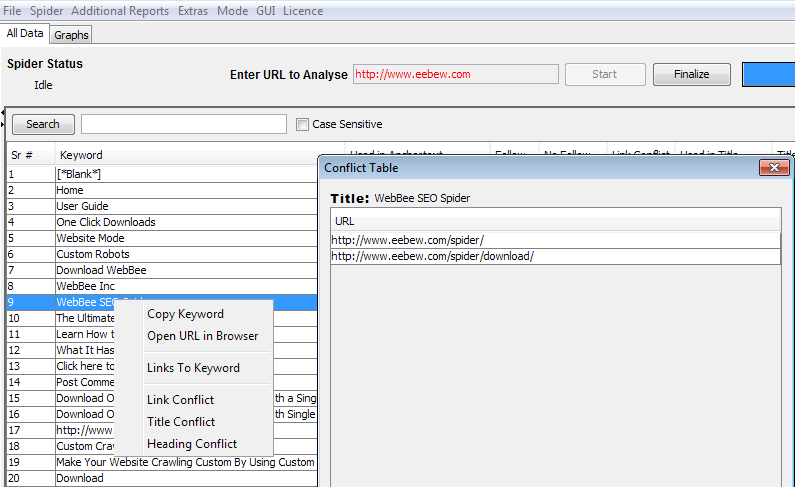Choose Copy Keyword from context menu
Image resolution: width=795 pixels, height=487 pixels.
tap(185, 314)
